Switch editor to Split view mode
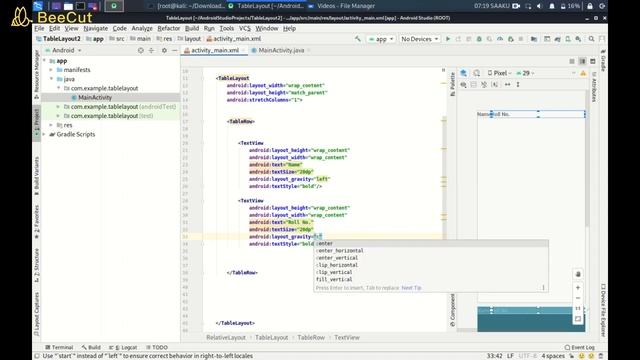The image size is (640, 360). 582,61
